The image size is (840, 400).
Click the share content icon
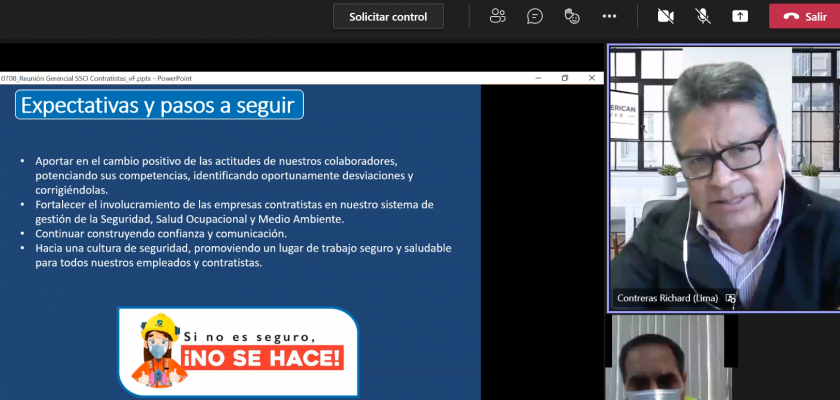coord(740,16)
